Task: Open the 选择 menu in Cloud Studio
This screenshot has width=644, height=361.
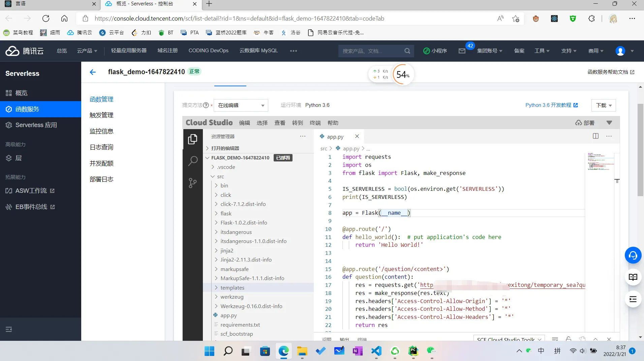Action: coord(262,123)
